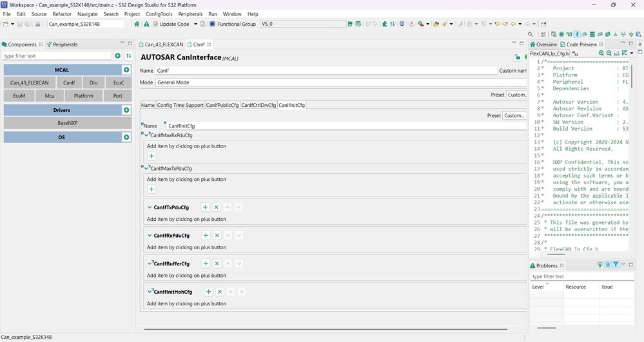Click the yellow back arrow icon
This screenshot has width=644, height=342.
(x=513, y=24)
